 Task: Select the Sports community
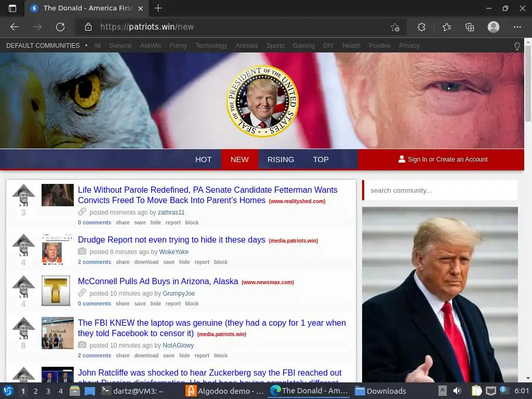pos(275,46)
